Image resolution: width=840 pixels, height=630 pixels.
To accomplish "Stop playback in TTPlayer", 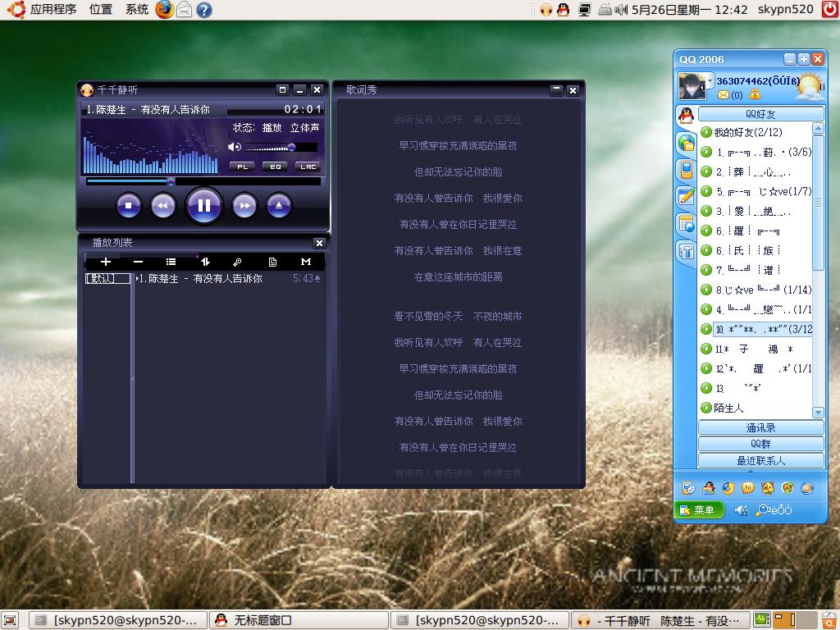I will tap(128, 206).
